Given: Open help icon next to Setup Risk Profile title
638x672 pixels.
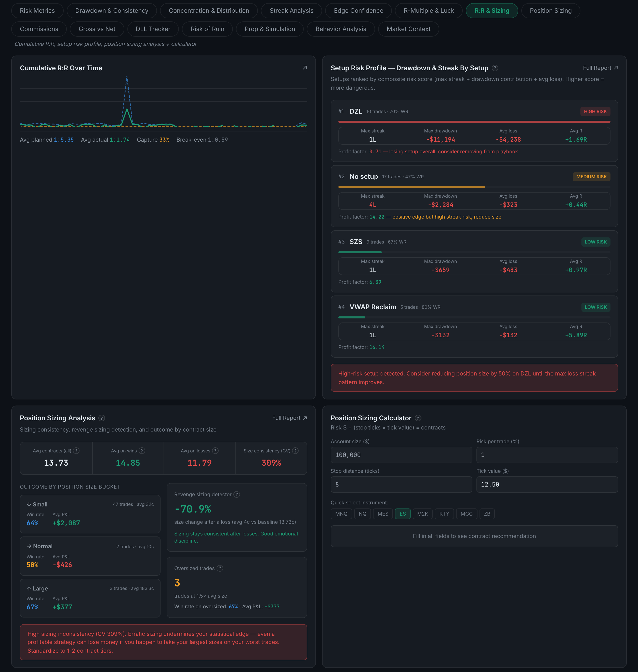Looking at the screenshot, I should [495, 68].
